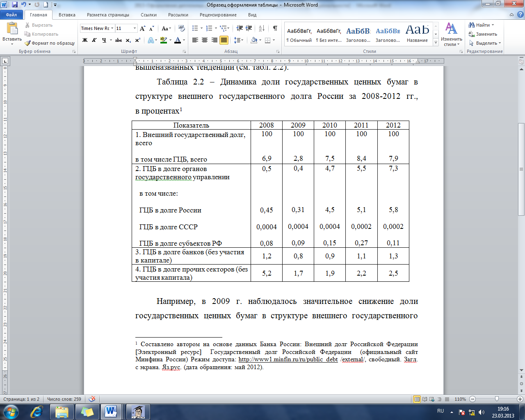Select the Заголовок 1 style thumbnail

pos(358,34)
